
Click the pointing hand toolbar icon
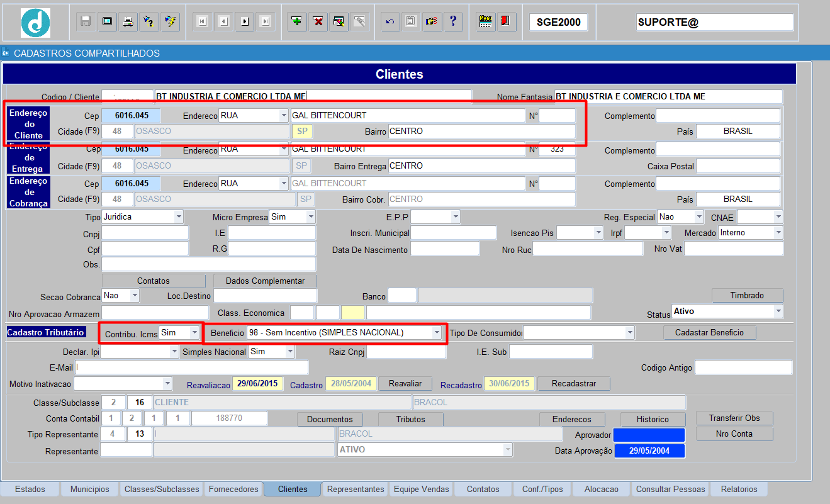tap(432, 21)
